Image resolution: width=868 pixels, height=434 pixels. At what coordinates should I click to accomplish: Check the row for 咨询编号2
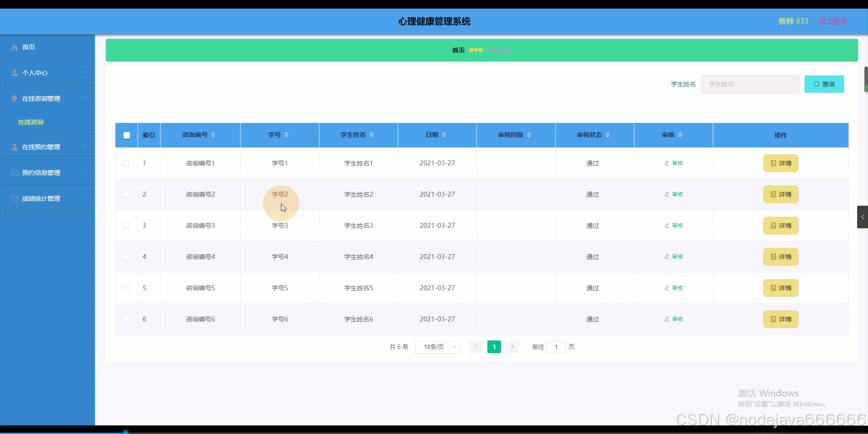pos(126,194)
